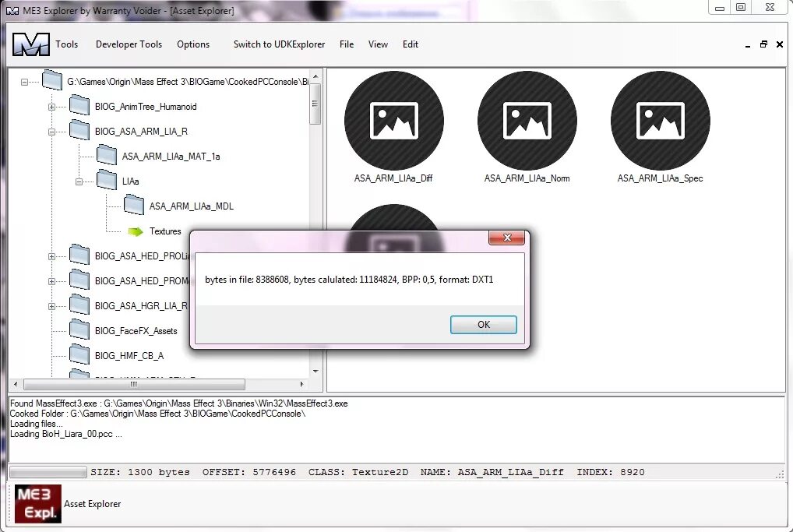Click the BIOG_AnimTree_Humanoid folder icon
This screenshot has width=793, height=532.
(79, 105)
